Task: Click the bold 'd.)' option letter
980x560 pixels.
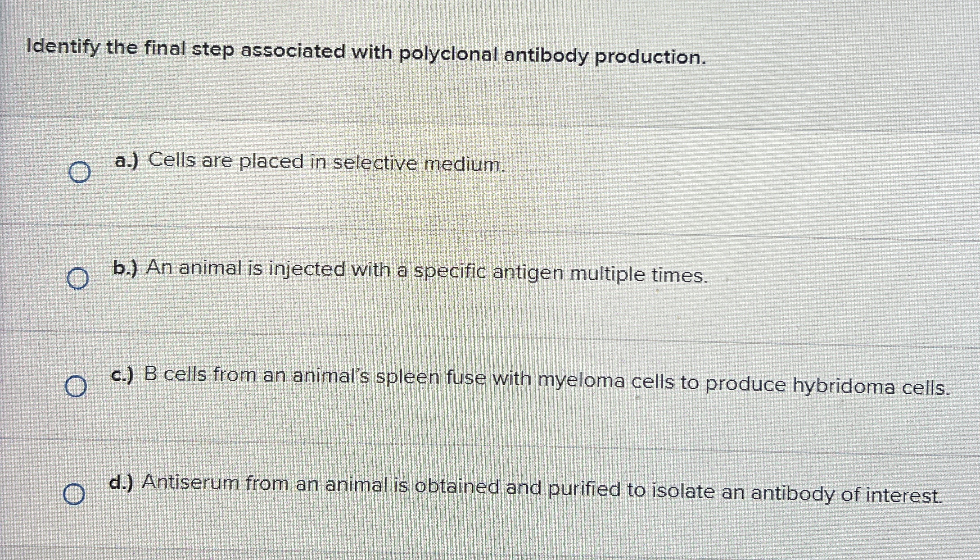Action: [x=121, y=483]
